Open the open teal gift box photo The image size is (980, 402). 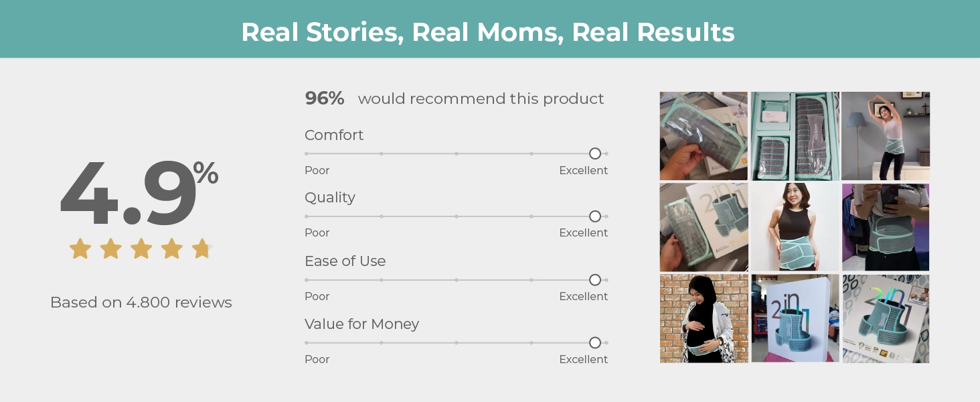[795, 136]
